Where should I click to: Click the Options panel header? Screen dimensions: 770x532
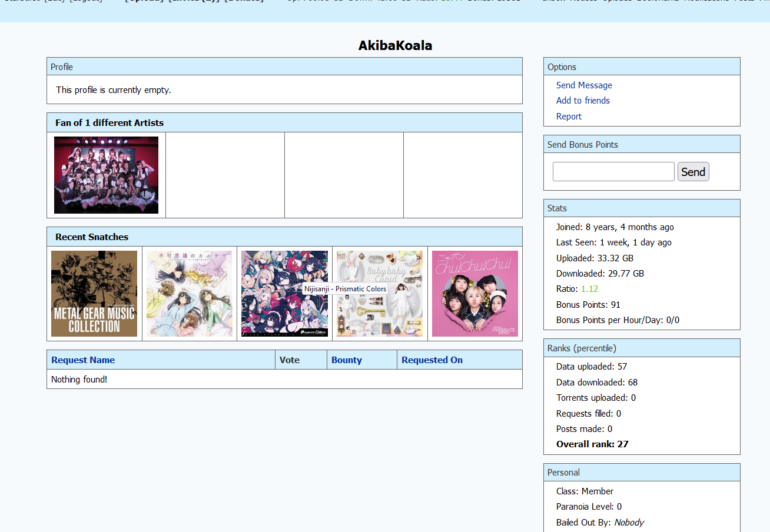click(642, 66)
